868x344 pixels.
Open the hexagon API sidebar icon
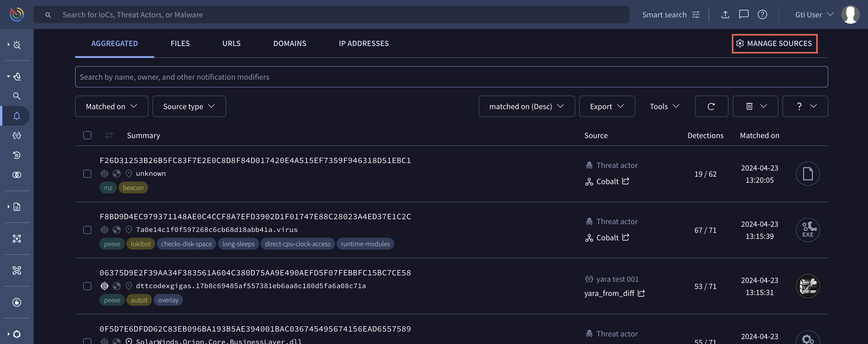[x=17, y=334]
